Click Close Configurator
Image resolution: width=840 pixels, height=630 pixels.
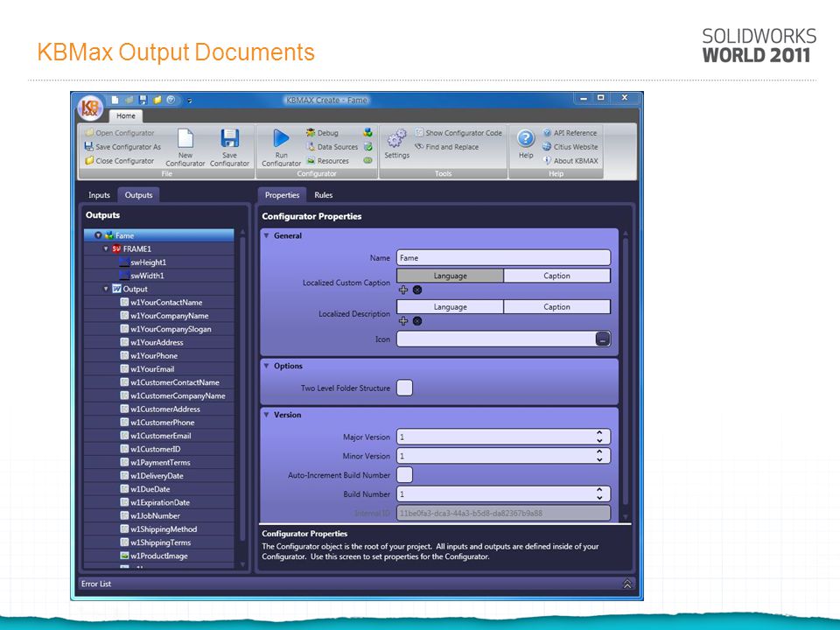120,161
